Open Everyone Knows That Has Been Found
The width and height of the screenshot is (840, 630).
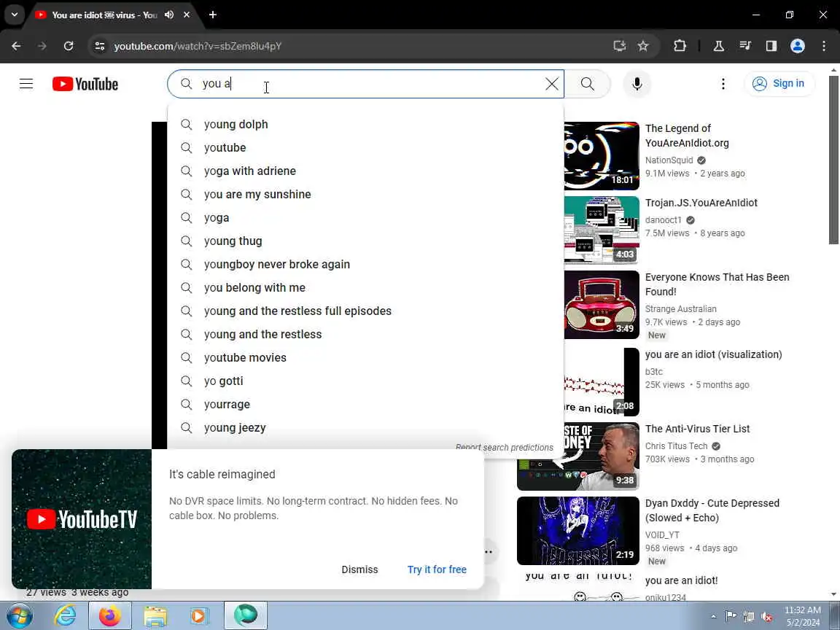pos(717,284)
